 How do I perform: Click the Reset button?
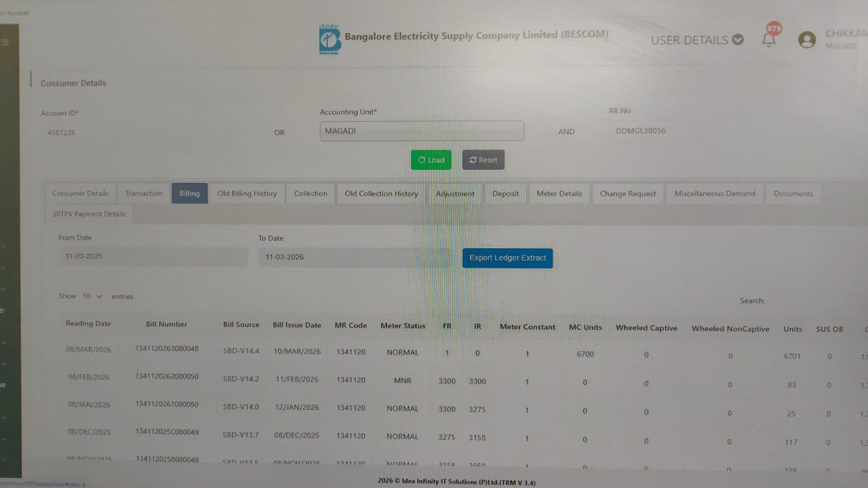(483, 160)
